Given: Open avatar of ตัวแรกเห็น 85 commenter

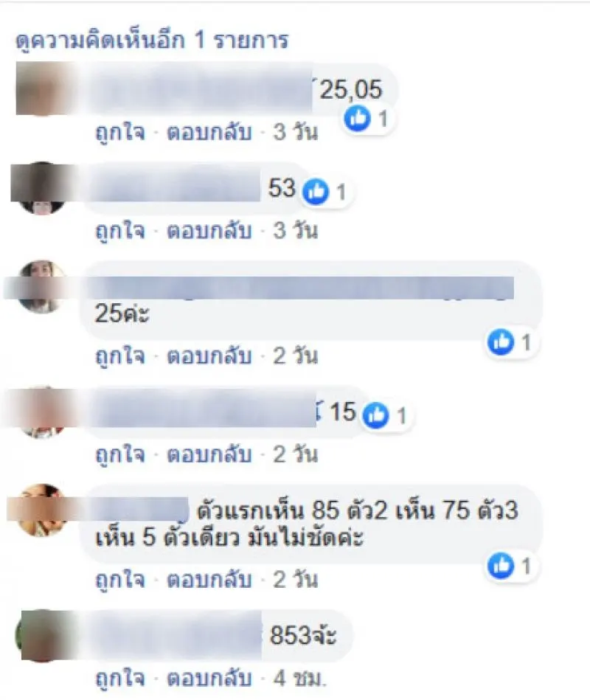Looking at the screenshot, I should (41, 510).
